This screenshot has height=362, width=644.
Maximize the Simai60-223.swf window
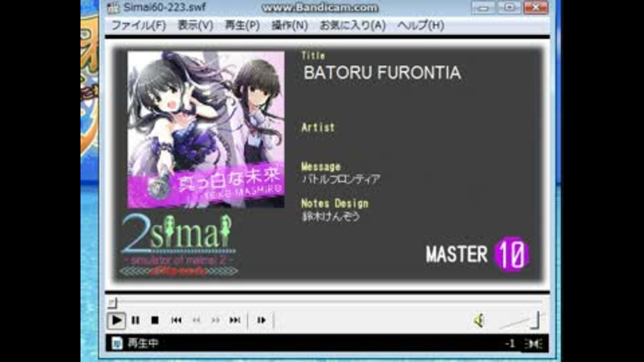509,7
